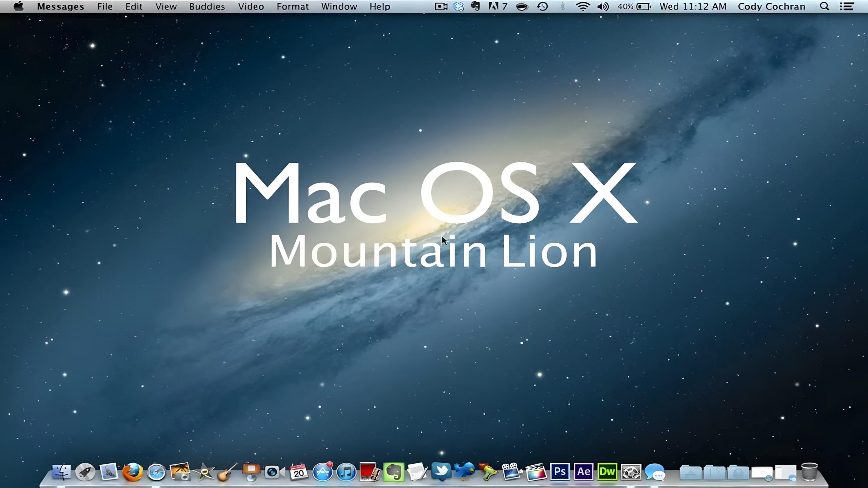The image size is (868, 488).
Task: Open the Trash in the Dock
Action: (x=809, y=472)
